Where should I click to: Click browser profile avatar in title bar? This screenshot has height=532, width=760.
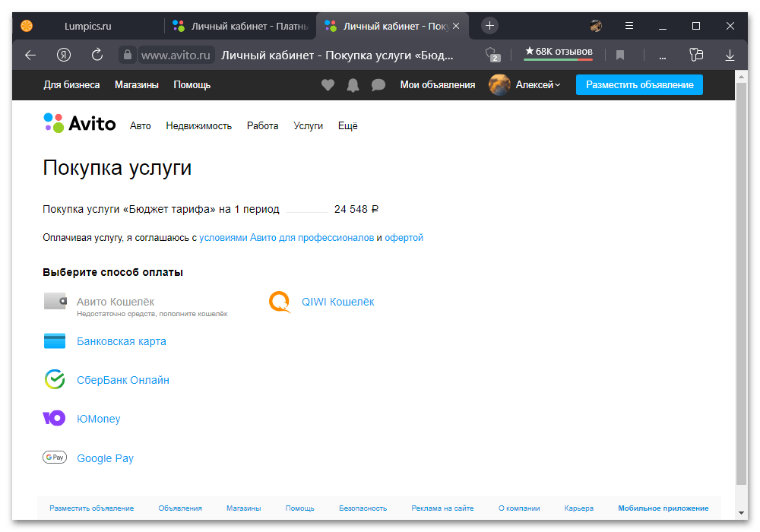click(x=596, y=26)
